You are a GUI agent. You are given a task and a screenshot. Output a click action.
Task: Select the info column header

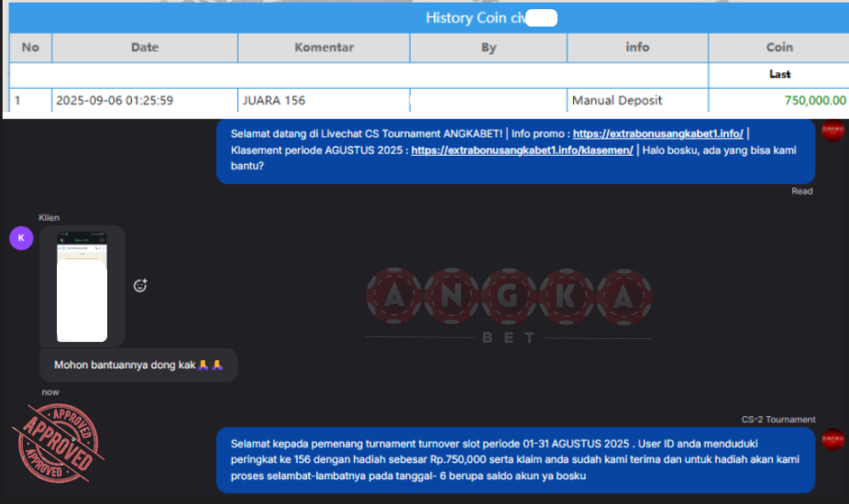pyautogui.click(x=637, y=48)
